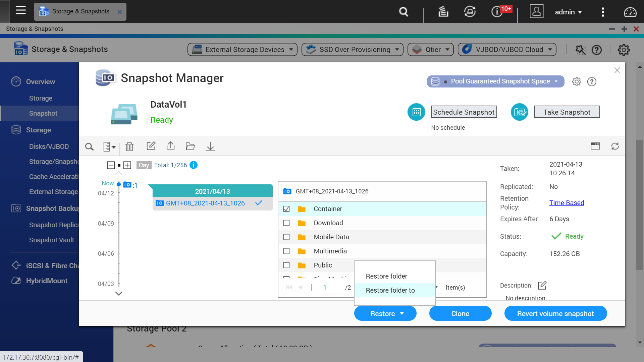Viewport: 644px width, 362px height.
Task: Click the download snapshot icon
Action: click(x=210, y=146)
